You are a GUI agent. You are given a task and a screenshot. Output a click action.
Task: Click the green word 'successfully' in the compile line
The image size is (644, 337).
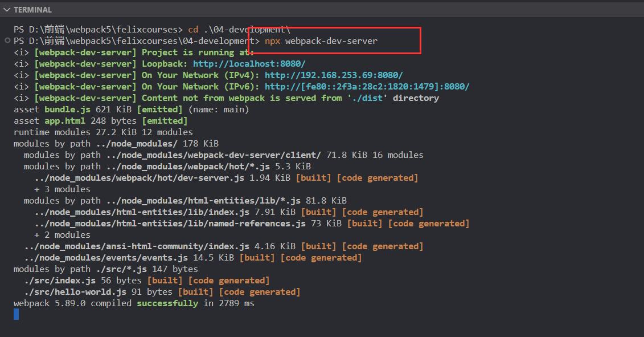[167, 303]
